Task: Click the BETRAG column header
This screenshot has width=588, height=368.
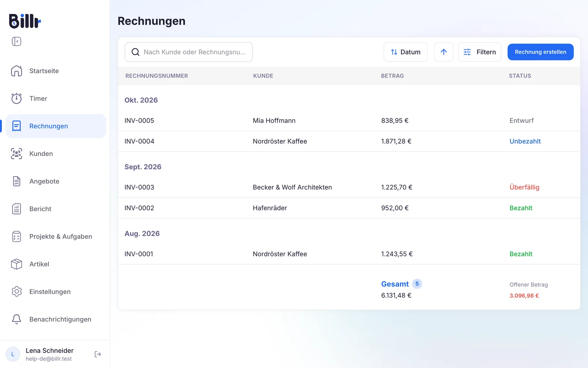Action: [x=392, y=76]
